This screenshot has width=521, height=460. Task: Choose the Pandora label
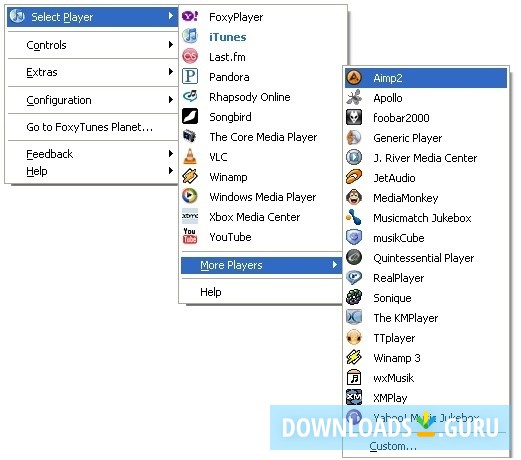pyautogui.click(x=229, y=77)
